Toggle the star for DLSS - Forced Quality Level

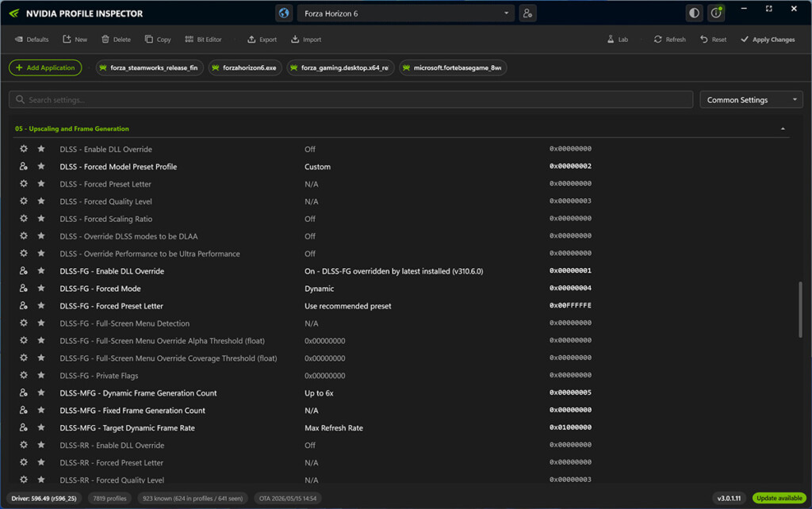tap(41, 201)
